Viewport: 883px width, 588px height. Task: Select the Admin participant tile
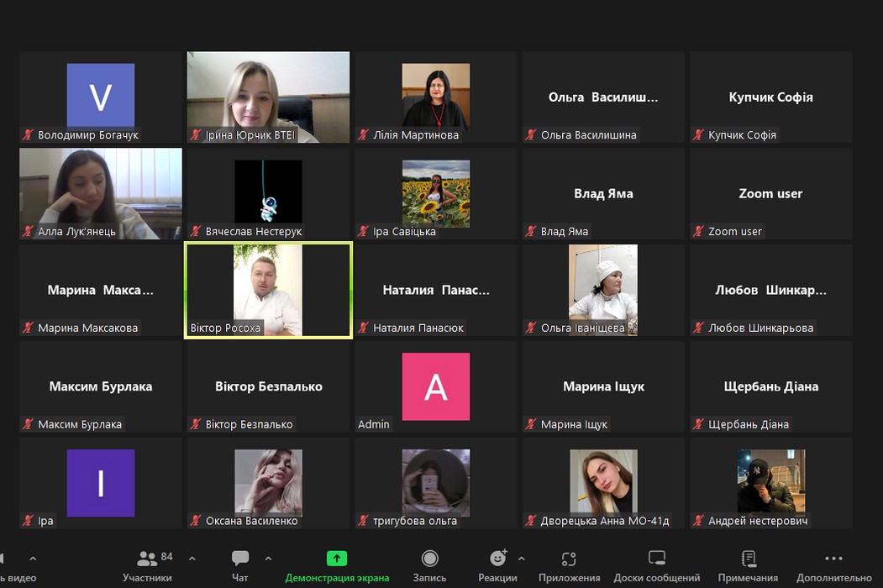(x=435, y=386)
